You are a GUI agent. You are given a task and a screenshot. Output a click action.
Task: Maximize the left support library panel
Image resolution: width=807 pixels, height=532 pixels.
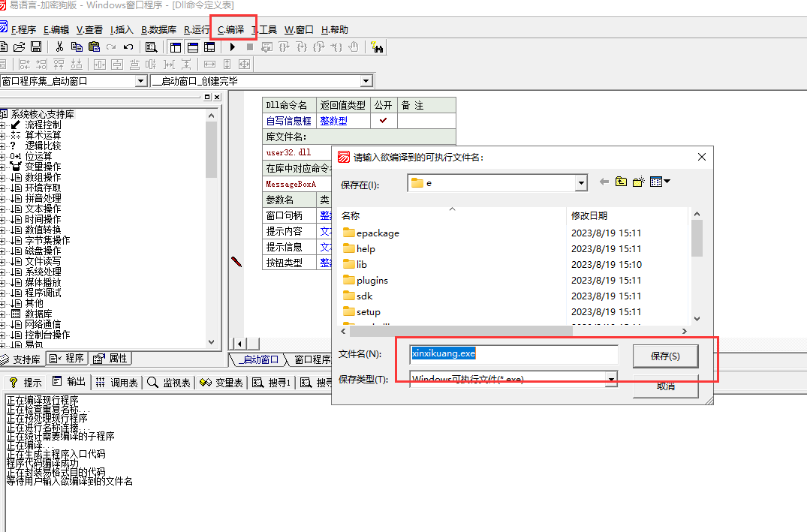pyautogui.click(x=207, y=97)
